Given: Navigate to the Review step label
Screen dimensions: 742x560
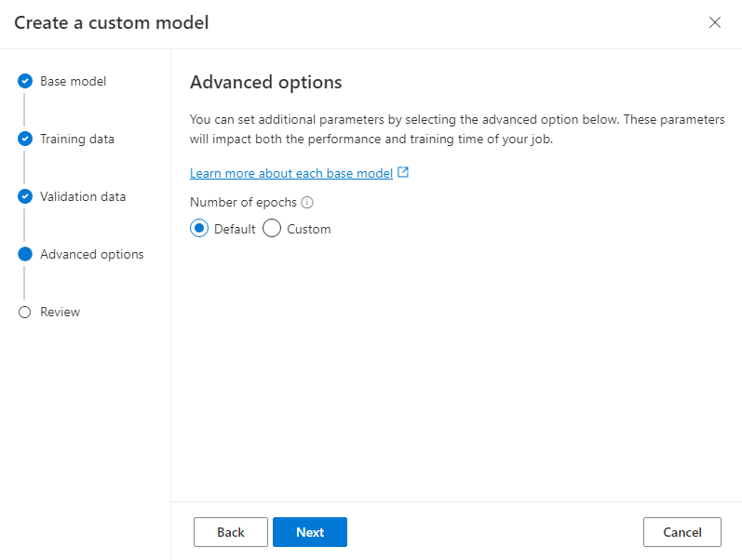Looking at the screenshot, I should pos(60,313).
